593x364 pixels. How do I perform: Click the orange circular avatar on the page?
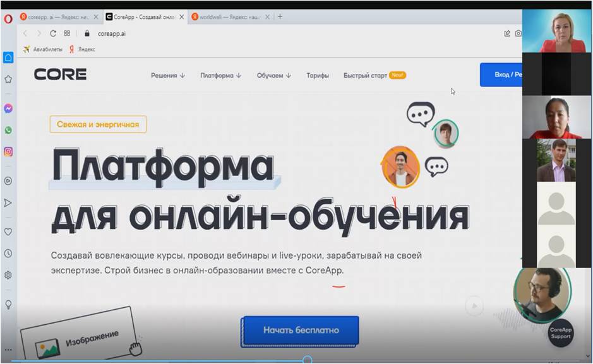(400, 167)
